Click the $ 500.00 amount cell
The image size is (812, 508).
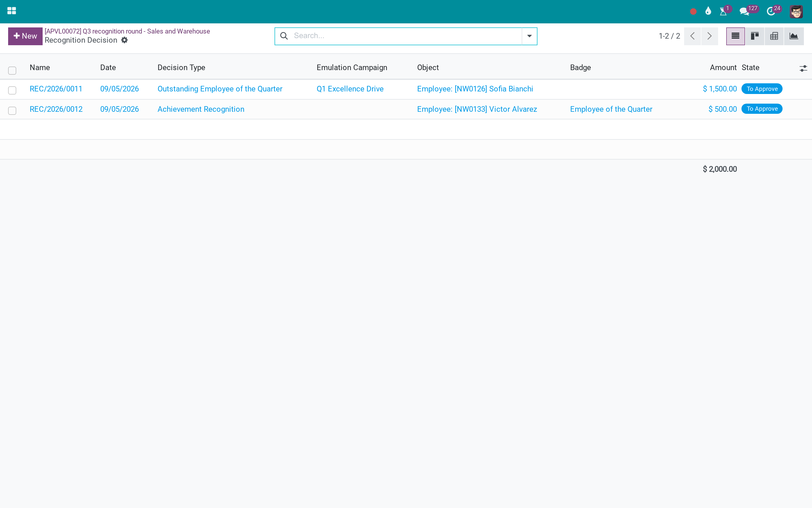tap(722, 109)
